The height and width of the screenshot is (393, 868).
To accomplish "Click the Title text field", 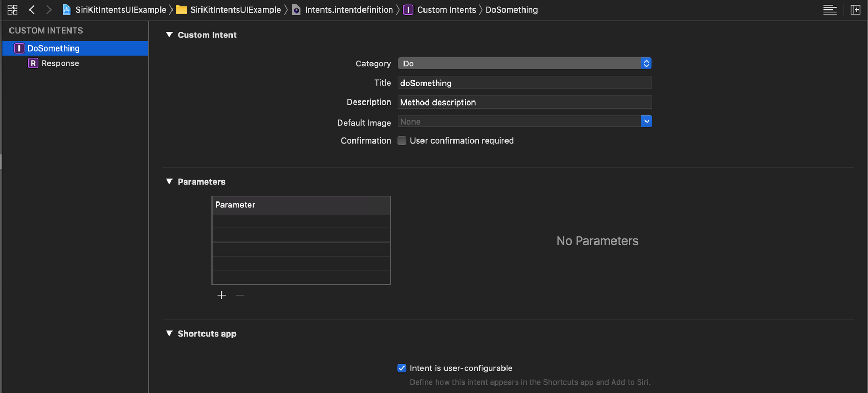I will click(x=524, y=83).
